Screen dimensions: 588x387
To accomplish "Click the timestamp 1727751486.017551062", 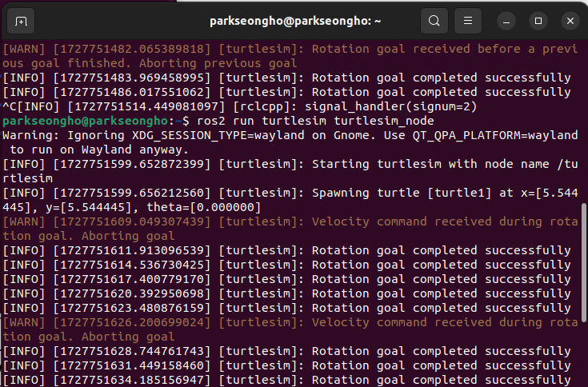I will pyautogui.click(x=132, y=92).
